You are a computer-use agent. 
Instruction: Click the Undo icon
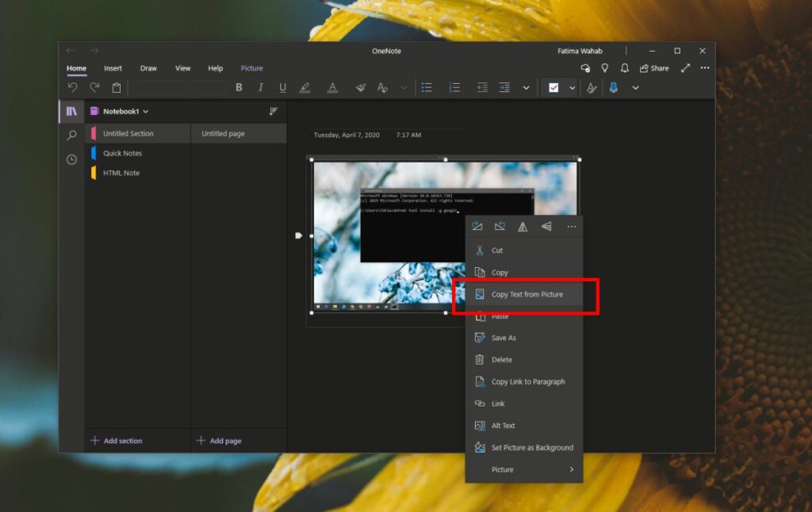point(75,87)
